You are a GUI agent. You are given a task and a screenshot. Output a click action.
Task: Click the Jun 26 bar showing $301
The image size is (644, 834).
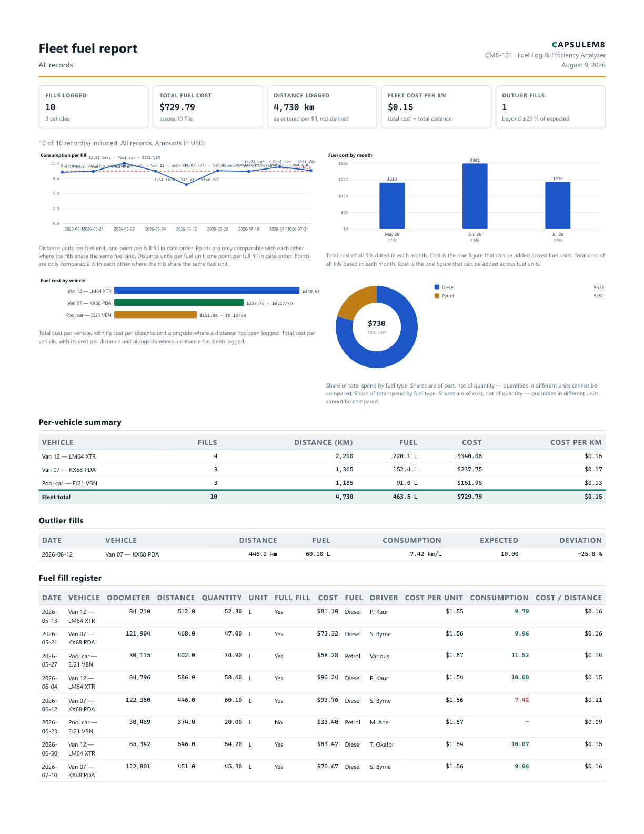pyautogui.click(x=475, y=196)
